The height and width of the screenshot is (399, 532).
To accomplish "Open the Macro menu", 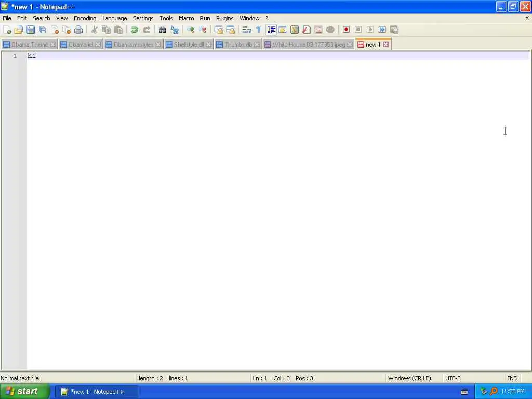I will click(187, 18).
